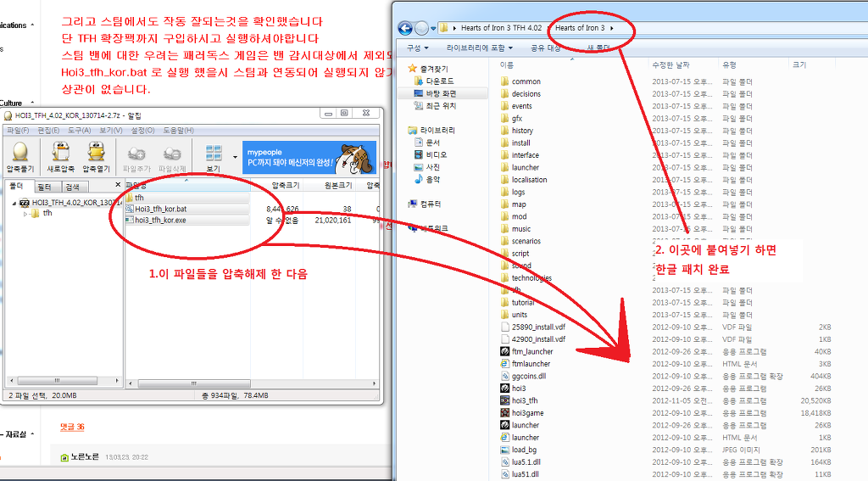
Task: Open the 구성 organize dropdown
Action: point(417,48)
